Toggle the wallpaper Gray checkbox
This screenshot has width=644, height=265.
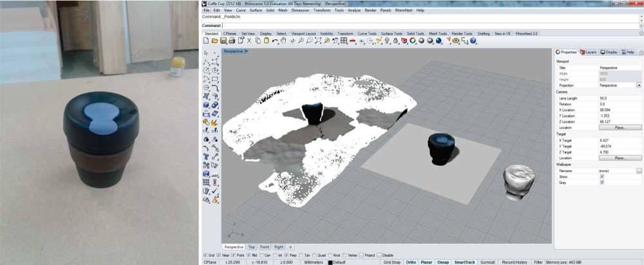tap(601, 182)
